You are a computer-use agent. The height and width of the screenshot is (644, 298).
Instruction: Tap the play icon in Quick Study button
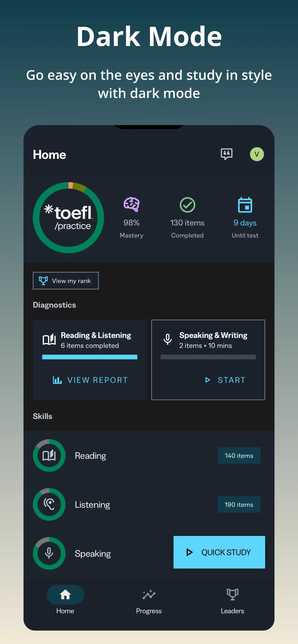pos(189,552)
